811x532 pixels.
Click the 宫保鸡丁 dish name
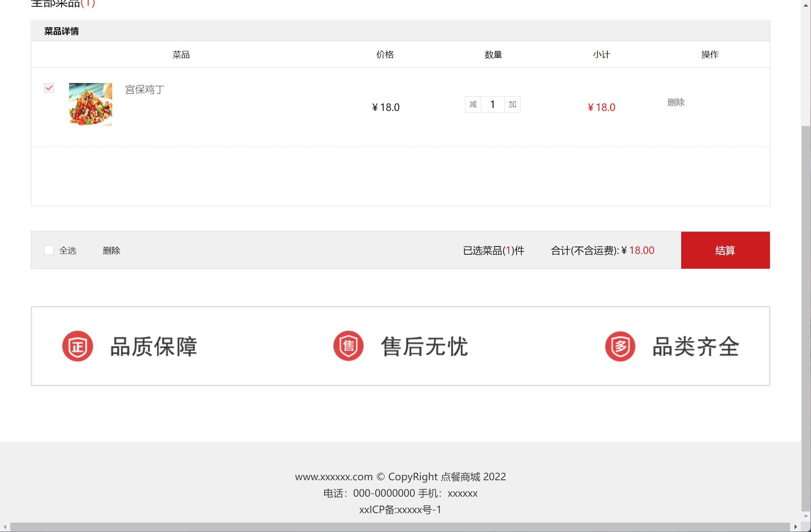[145, 90]
